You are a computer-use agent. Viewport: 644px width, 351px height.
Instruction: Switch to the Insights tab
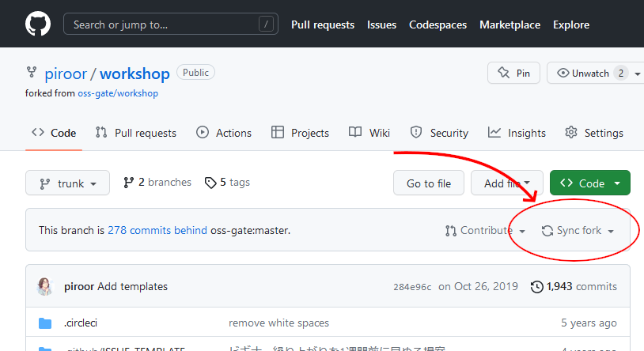[x=517, y=133]
